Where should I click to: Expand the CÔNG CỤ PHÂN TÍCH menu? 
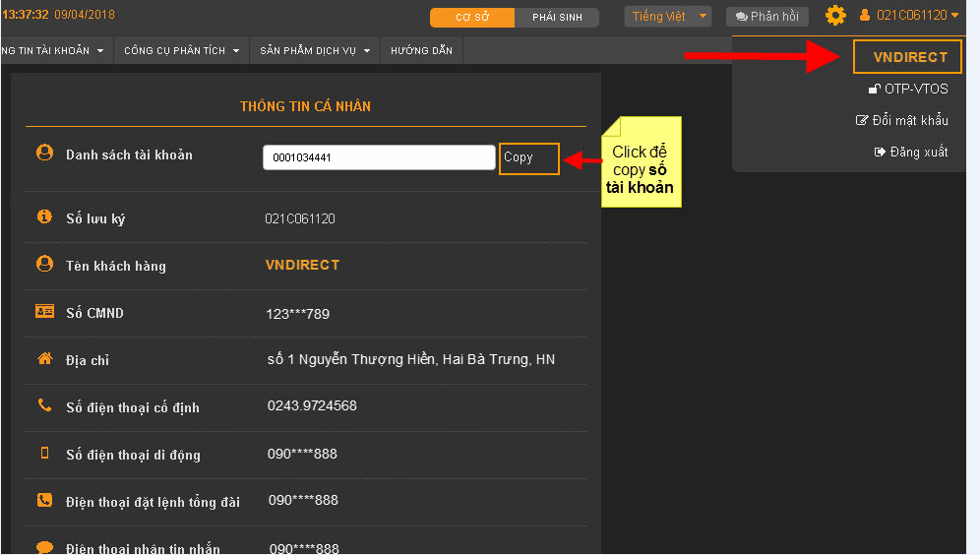(x=182, y=50)
